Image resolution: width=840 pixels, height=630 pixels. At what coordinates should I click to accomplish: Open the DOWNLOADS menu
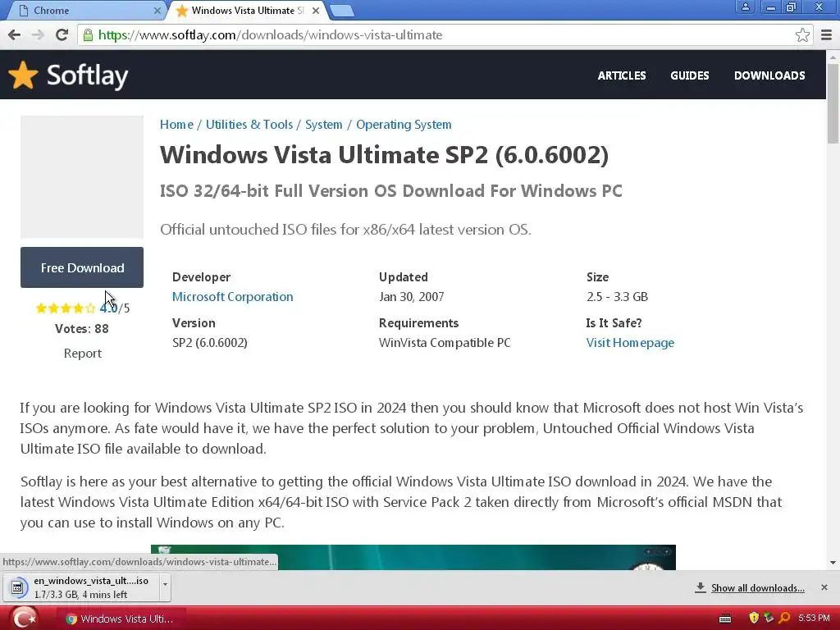769,75
